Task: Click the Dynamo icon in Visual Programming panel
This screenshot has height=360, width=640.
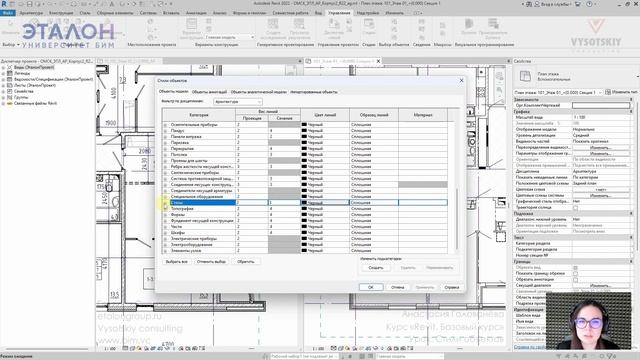Action: click(469, 24)
